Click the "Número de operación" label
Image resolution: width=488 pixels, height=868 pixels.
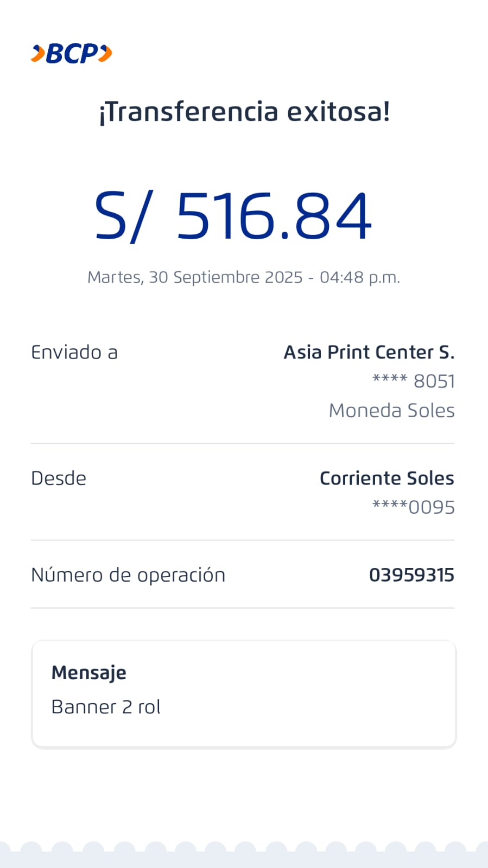[128, 575]
